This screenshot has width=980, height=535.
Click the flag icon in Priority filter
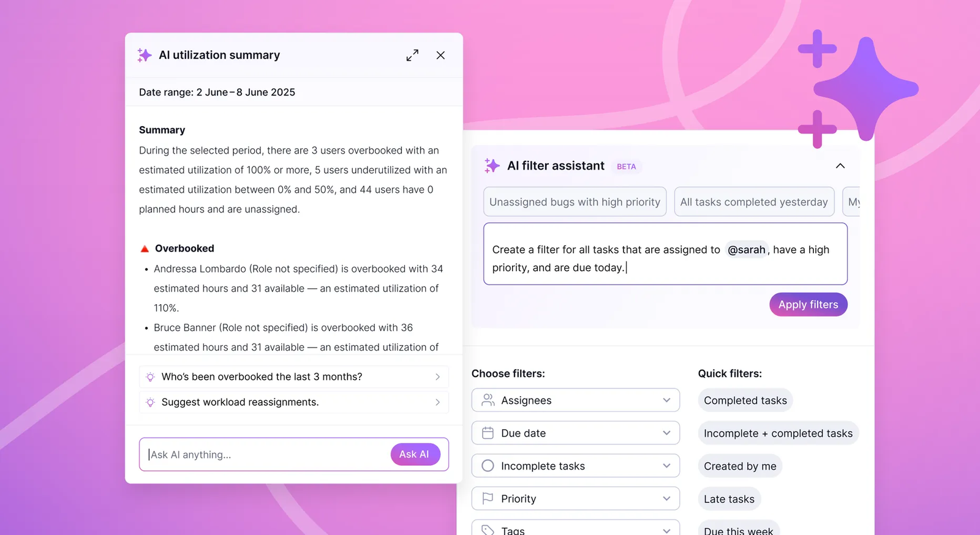click(x=488, y=499)
